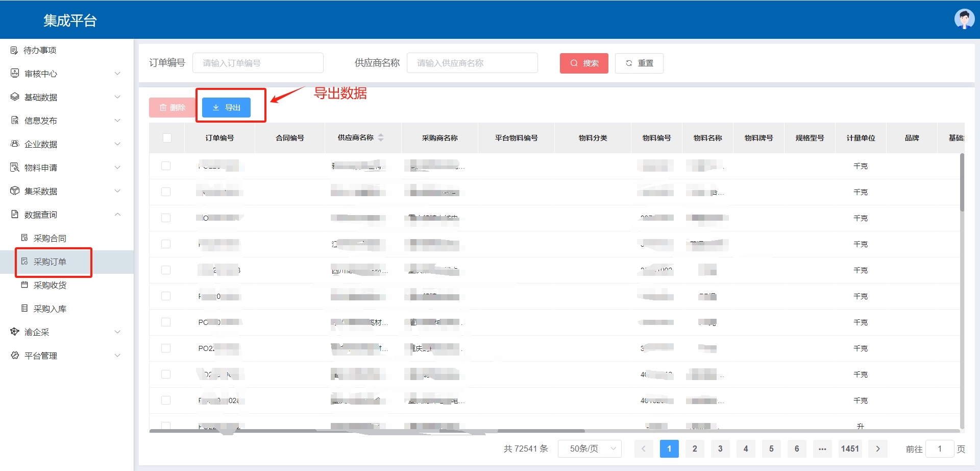This screenshot has height=471, width=980.
Task: Click the user avatar icon
Action: click(964, 19)
